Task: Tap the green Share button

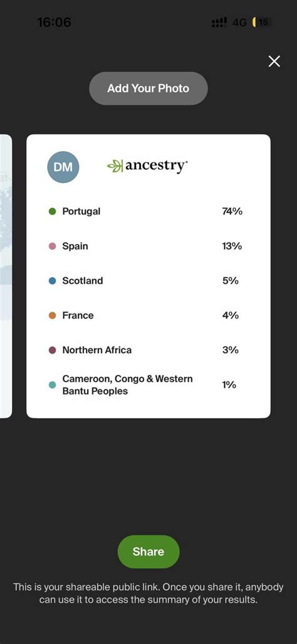Action: point(148,552)
